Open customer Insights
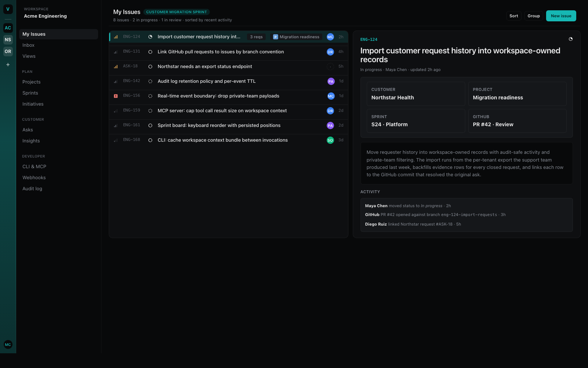 58,141
